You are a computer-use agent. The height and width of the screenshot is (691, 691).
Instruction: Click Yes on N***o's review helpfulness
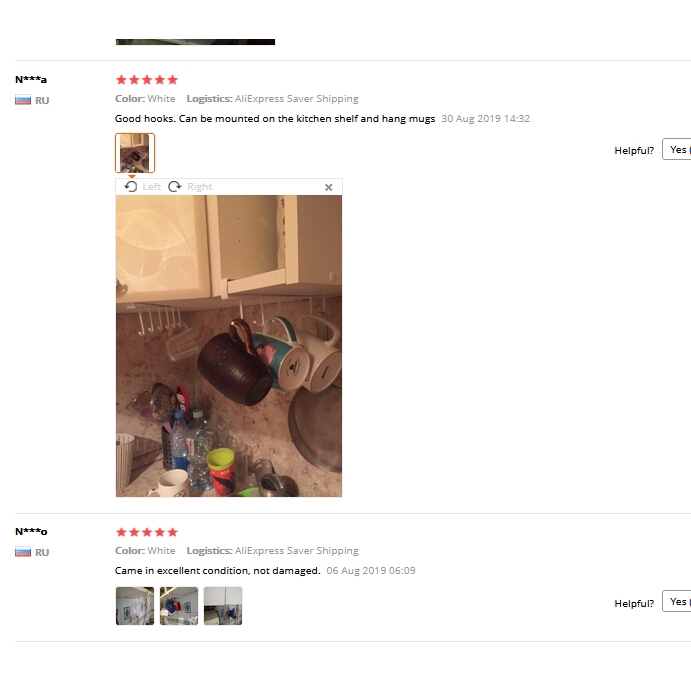677,602
